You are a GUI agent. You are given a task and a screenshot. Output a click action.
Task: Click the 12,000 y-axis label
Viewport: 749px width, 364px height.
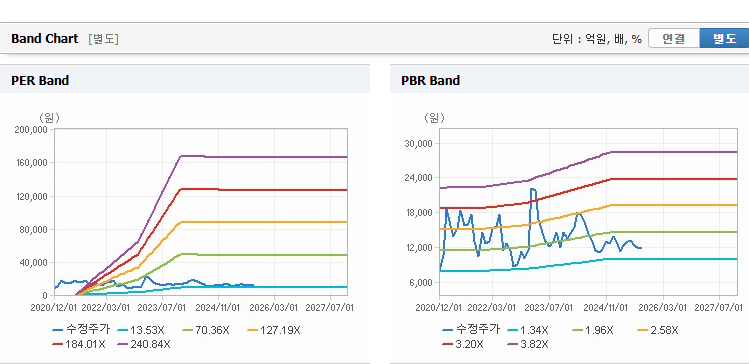coord(418,247)
